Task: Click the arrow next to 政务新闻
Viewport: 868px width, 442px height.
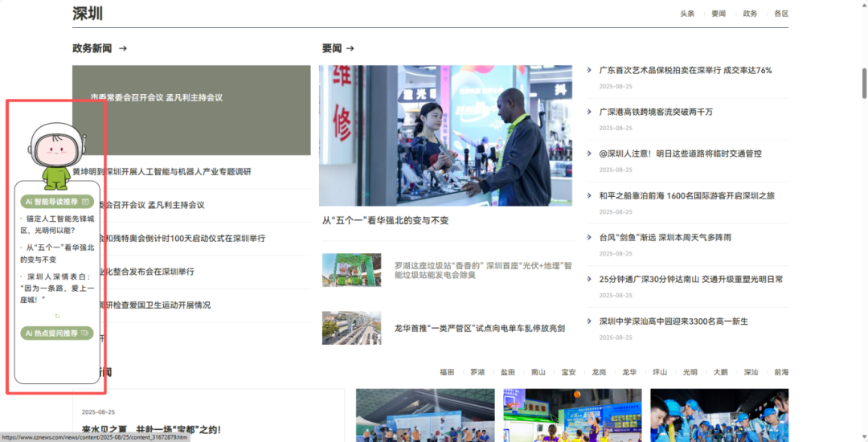Action: (123, 48)
